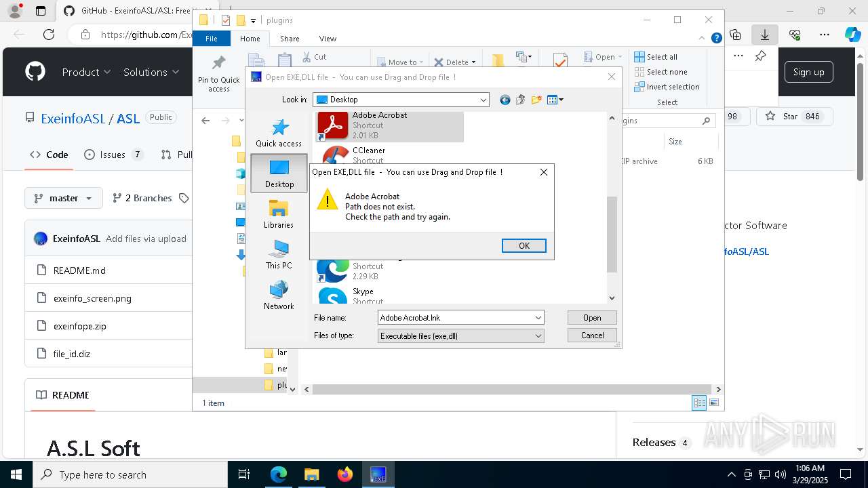Open the Solutions menu on GitHub
Screen dimensions: 868x488
151,72
